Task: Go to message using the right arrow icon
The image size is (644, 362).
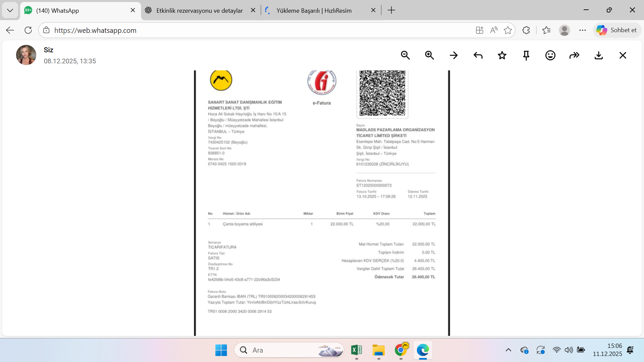Action: (x=453, y=55)
